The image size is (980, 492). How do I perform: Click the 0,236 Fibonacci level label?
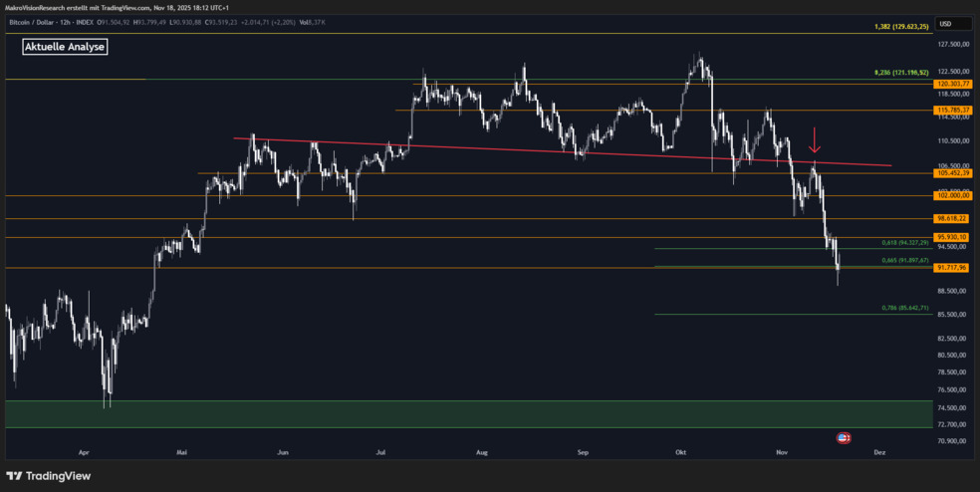coord(900,73)
